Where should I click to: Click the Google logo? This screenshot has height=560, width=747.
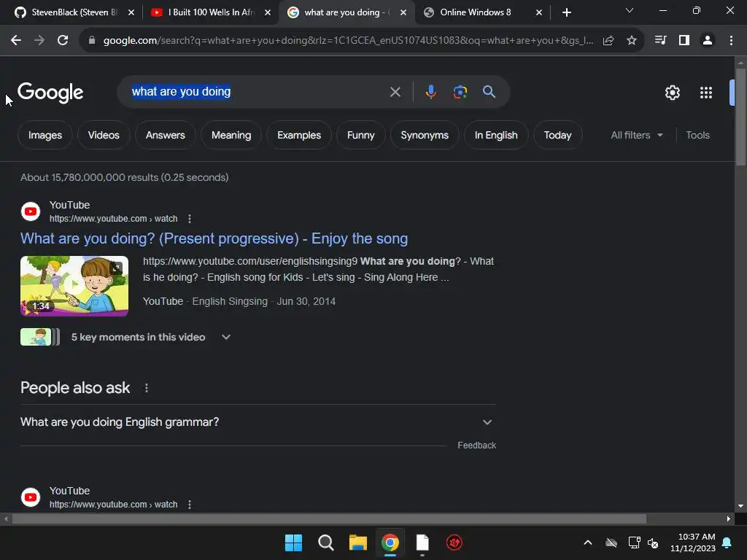tap(50, 93)
